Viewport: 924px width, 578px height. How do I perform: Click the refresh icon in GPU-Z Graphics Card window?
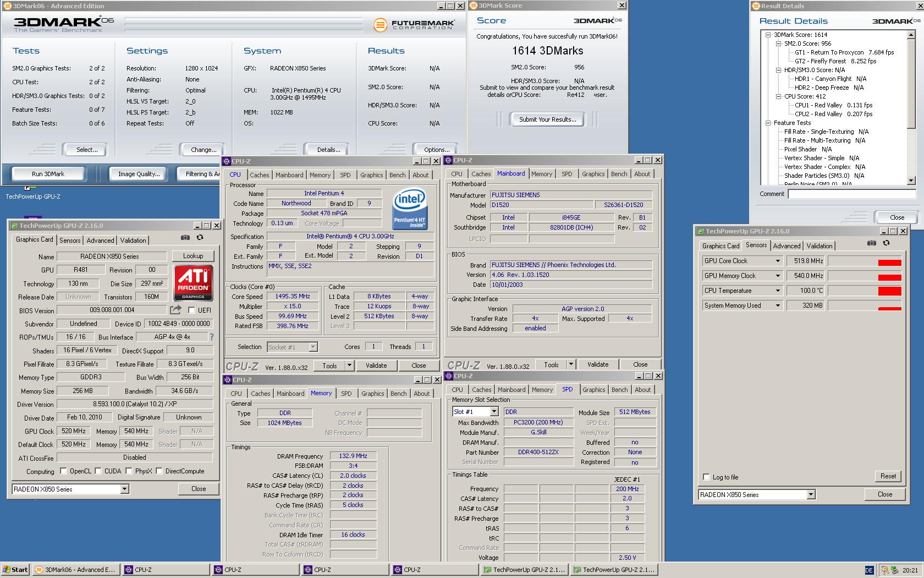(x=200, y=237)
